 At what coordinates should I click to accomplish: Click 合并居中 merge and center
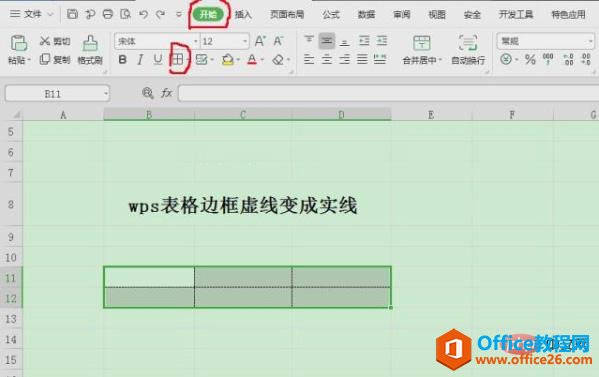click(x=422, y=50)
